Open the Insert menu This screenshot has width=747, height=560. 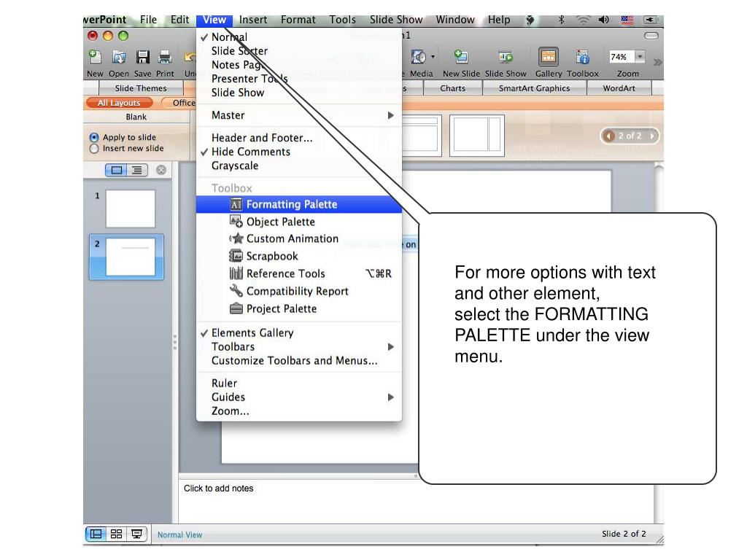coord(253,20)
